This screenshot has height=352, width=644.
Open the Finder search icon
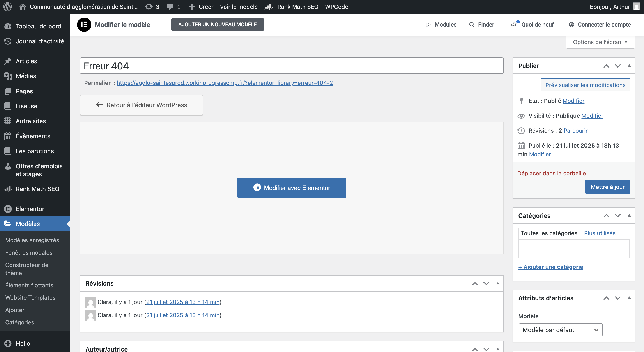pyautogui.click(x=471, y=25)
